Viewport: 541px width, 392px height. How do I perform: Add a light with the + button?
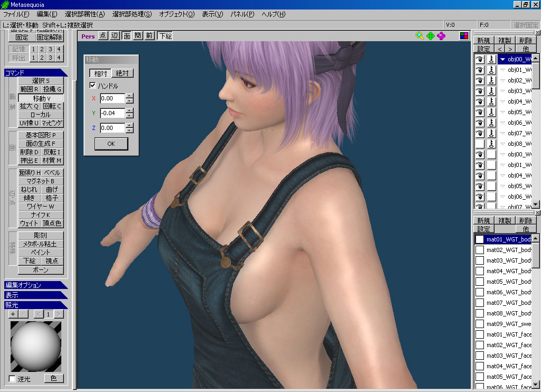click(13, 314)
